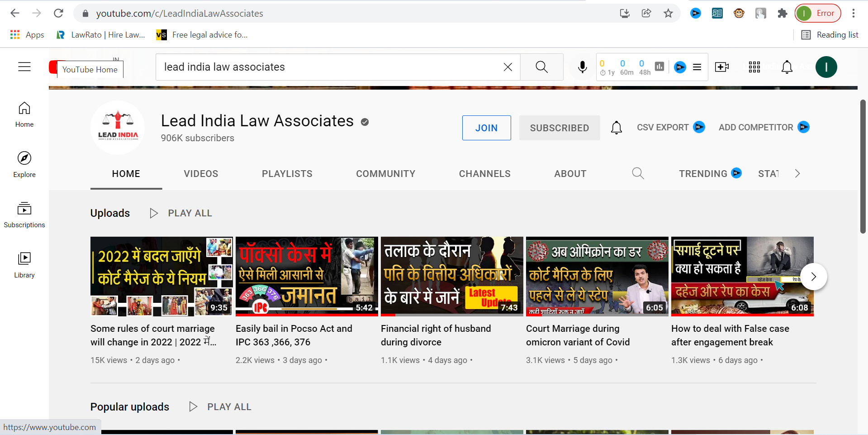The height and width of the screenshot is (435, 868).
Task: Toggle channel notification bell beside SUBSCRIBED
Action: pyautogui.click(x=616, y=128)
